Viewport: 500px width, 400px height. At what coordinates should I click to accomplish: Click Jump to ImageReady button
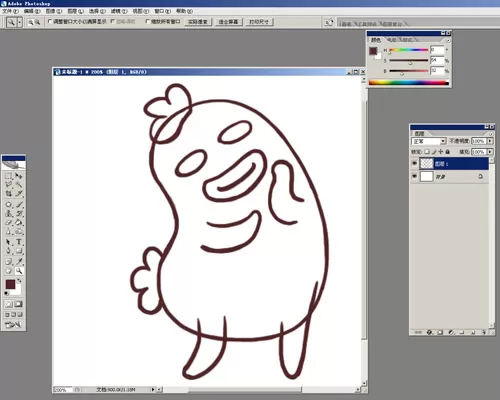point(13,324)
